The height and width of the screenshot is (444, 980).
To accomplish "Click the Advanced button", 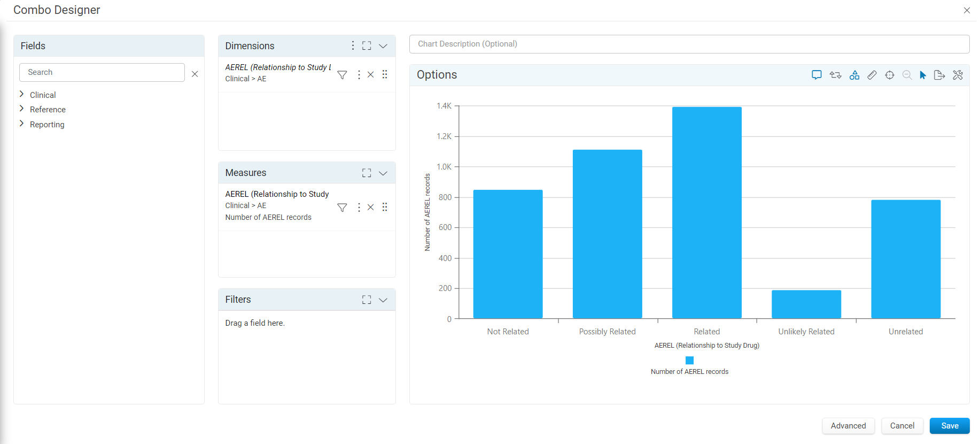I will [848, 426].
